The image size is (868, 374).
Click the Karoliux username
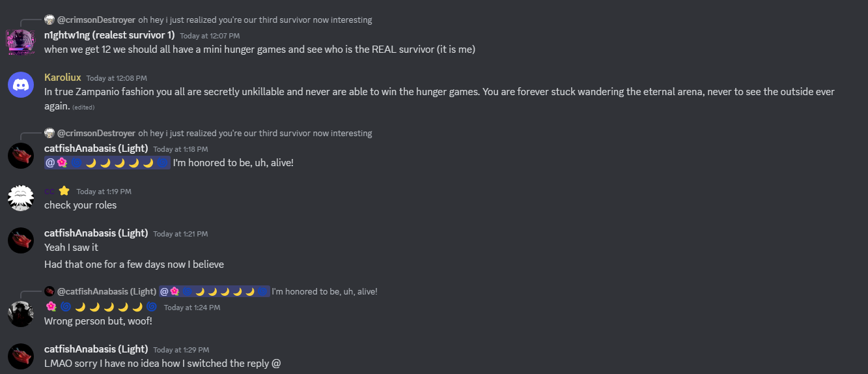pyautogui.click(x=63, y=78)
